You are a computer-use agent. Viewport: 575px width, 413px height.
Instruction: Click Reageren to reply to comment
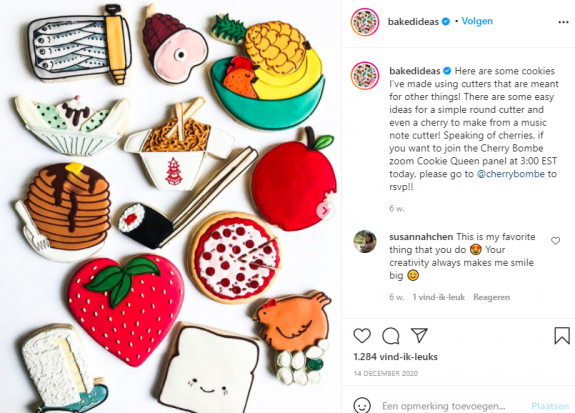pos(491,297)
